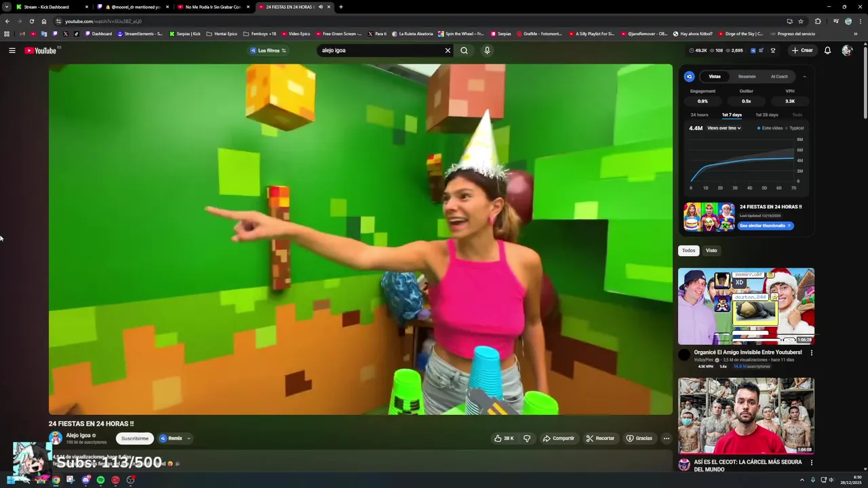The image size is (868, 488).
Task: Go to the YouTube home logo
Action: point(41,50)
